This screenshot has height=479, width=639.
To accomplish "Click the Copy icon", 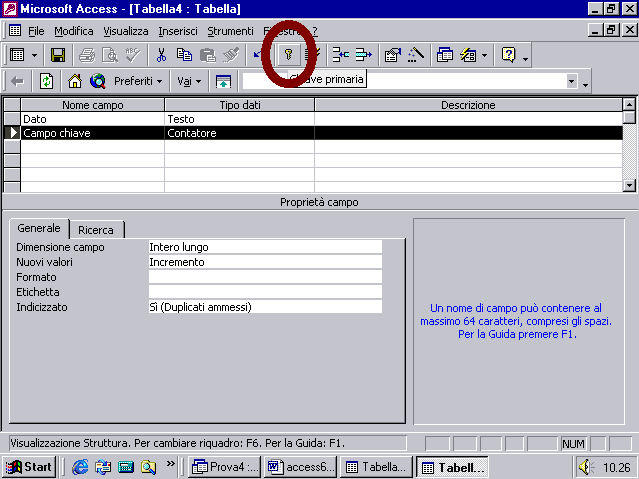I will (184, 55).
